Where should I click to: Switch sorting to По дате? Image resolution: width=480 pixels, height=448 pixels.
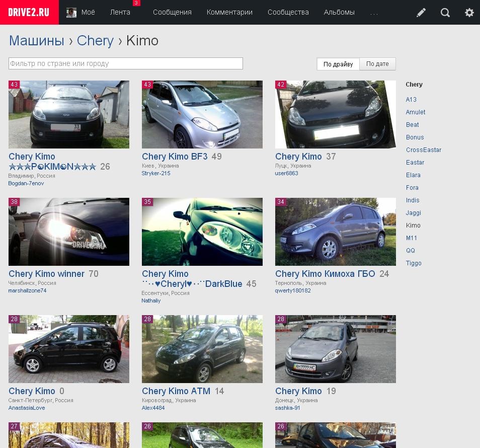[377, 63]
